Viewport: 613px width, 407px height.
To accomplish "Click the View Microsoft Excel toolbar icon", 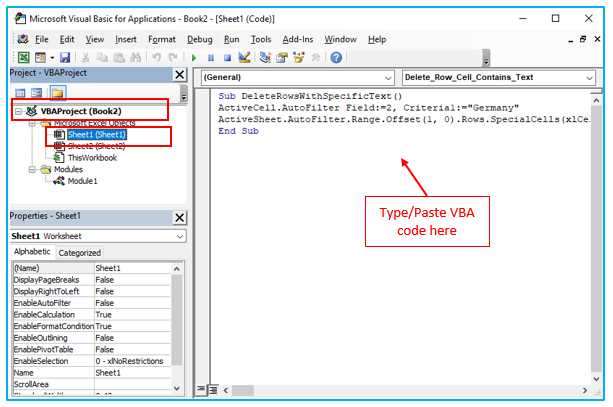I will (23, 58).
